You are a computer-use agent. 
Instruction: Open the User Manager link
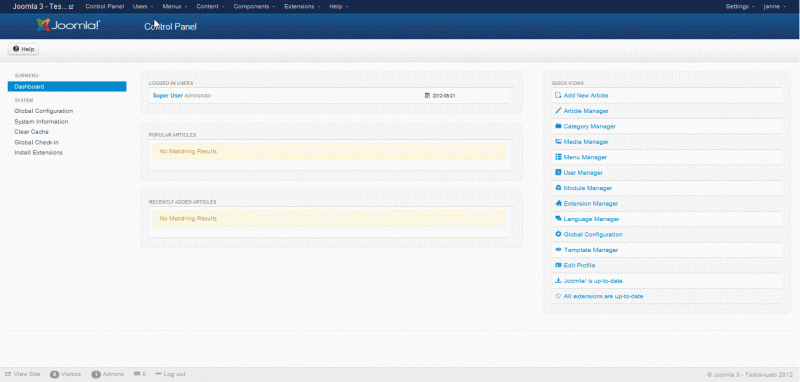583,172
